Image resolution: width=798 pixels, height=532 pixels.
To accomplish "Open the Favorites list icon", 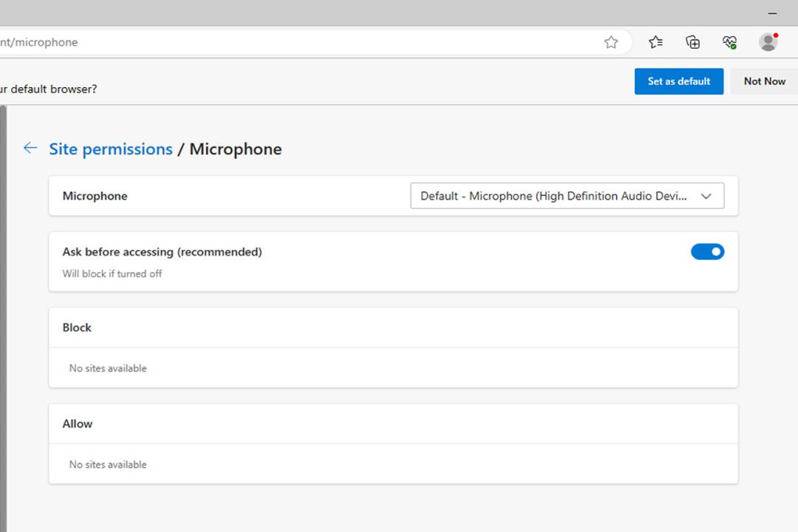I will [655, 42].
